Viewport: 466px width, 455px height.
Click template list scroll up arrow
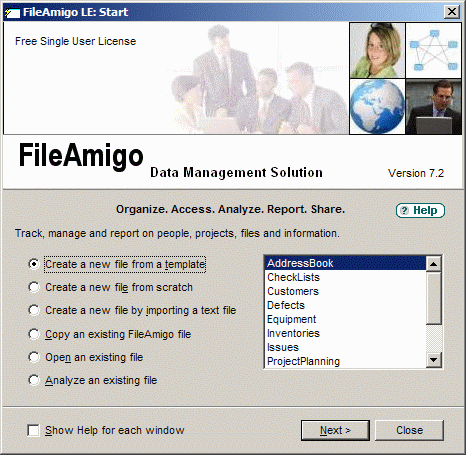[x=434, y=264]
